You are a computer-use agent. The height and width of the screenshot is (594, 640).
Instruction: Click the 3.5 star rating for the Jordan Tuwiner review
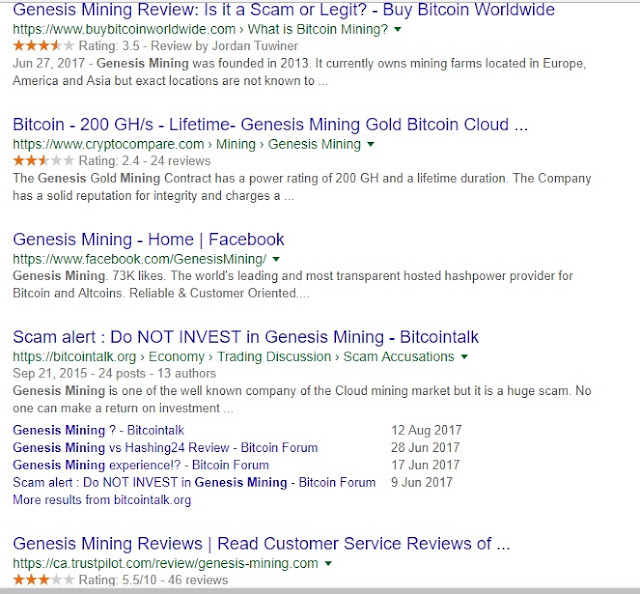point(44,45)
